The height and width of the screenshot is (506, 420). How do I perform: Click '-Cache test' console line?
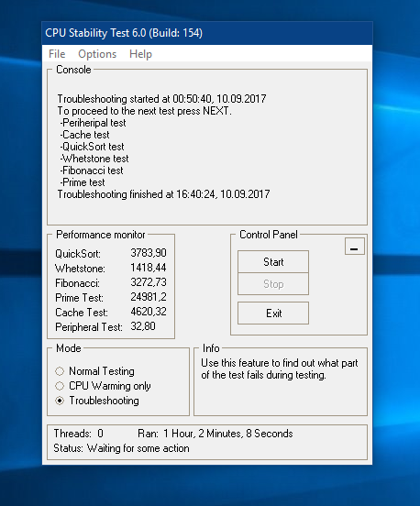(x=84, y=135)
